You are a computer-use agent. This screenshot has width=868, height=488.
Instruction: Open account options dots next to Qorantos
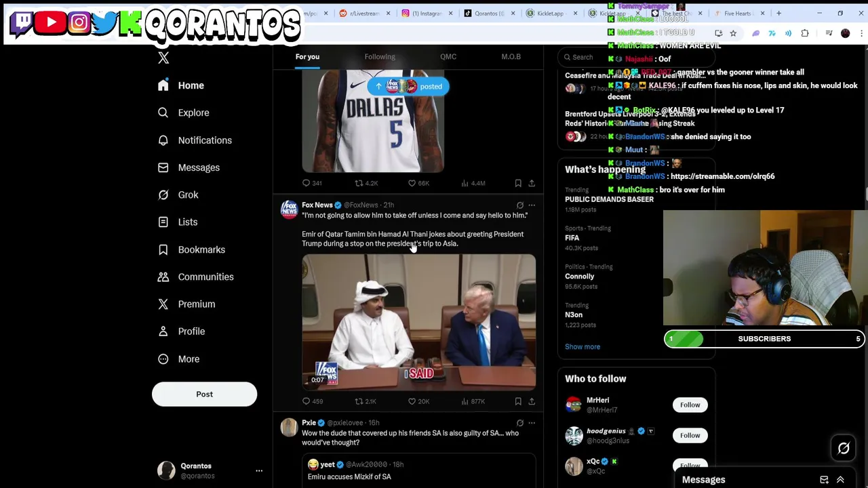[x=259, y=470]
